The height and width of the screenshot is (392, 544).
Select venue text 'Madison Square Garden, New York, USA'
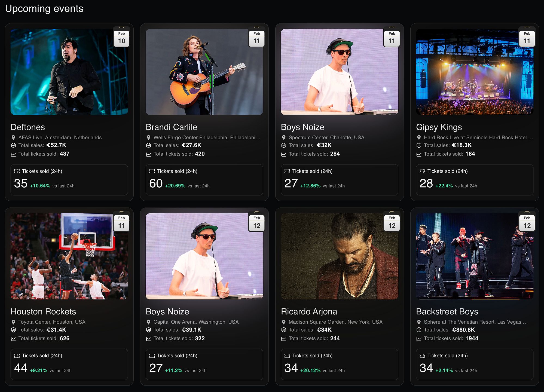pyautogui.click(x=335, y=322)
